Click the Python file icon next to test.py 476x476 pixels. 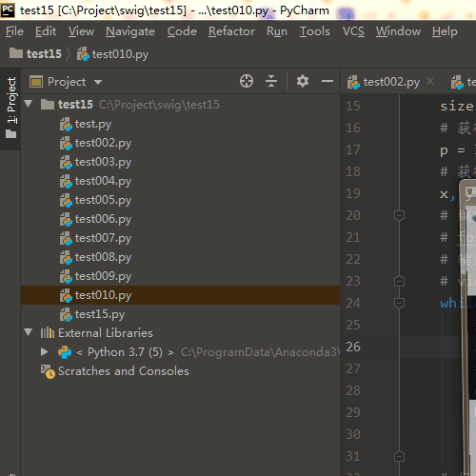[66, 124]
